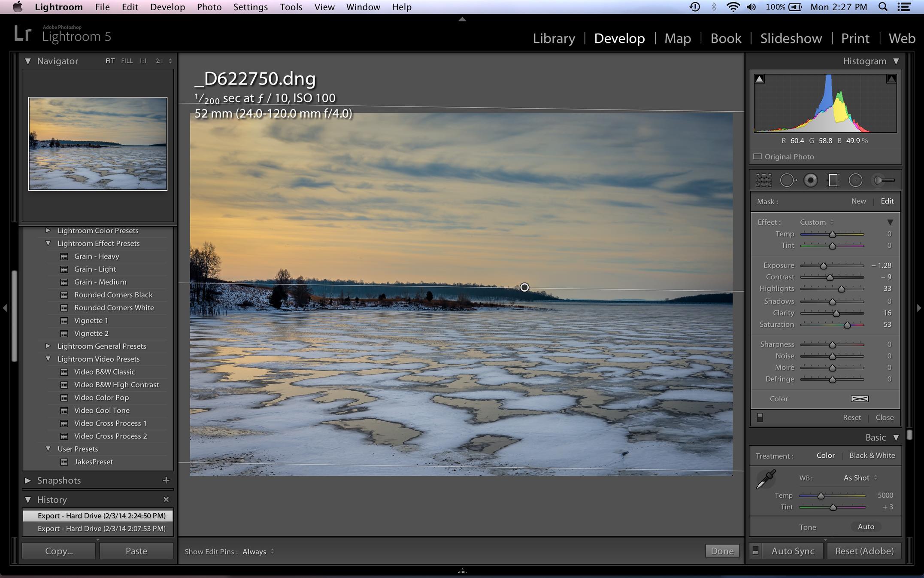Open the Develop menu in menu bar

click(x=167, y=7)
